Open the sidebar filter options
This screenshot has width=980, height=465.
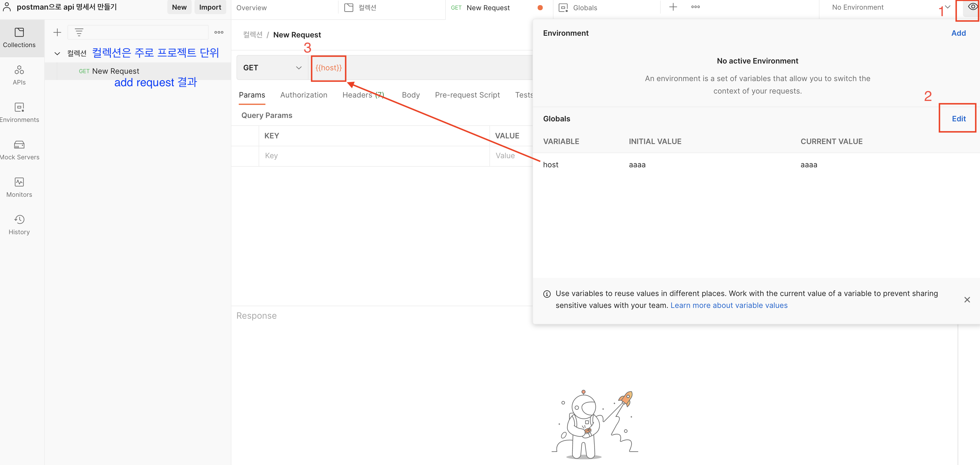pyautogui.click(x=79, y=32)
